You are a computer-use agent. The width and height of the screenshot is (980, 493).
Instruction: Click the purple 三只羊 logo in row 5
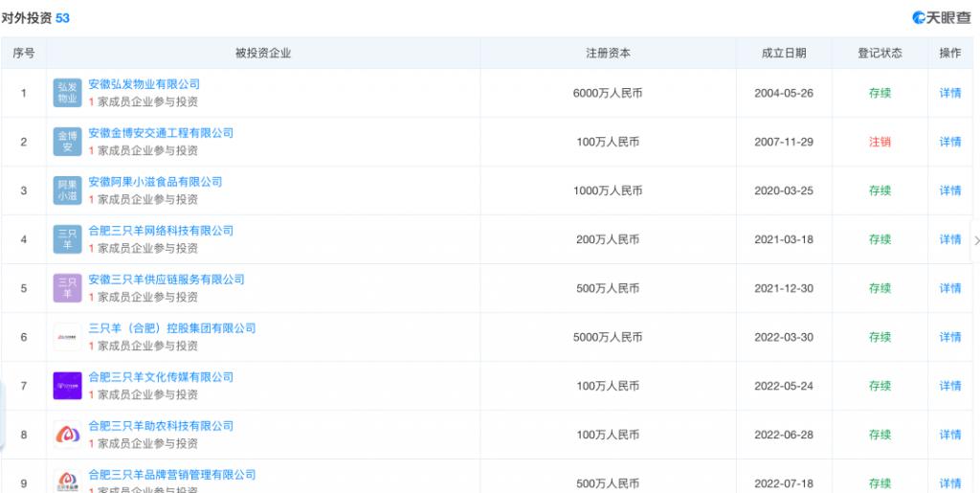click(67, 288)
